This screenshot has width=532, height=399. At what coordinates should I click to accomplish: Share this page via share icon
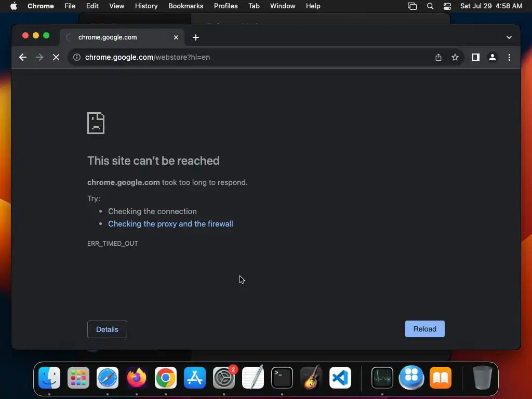pyautogui.click(x=438, y=57)
